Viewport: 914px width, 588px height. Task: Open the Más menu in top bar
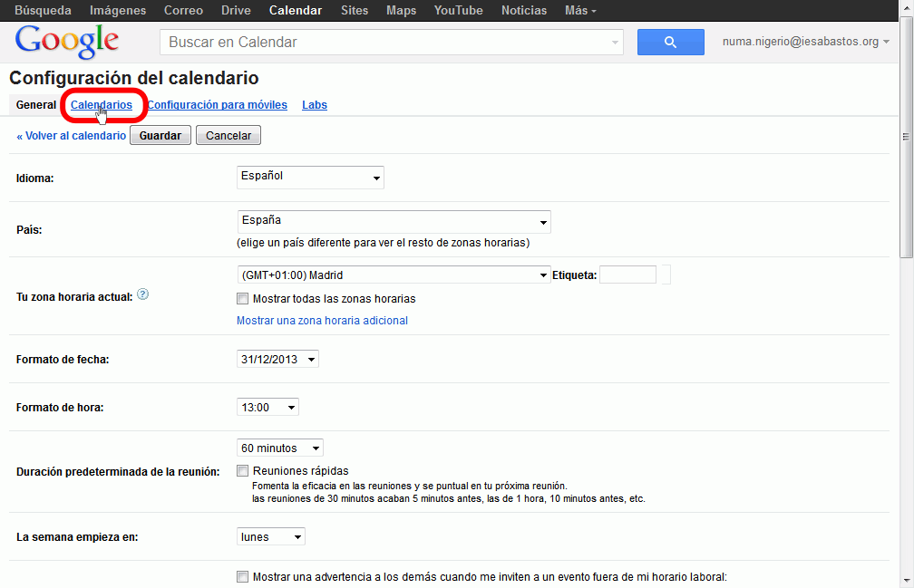[x=580, y=11]
